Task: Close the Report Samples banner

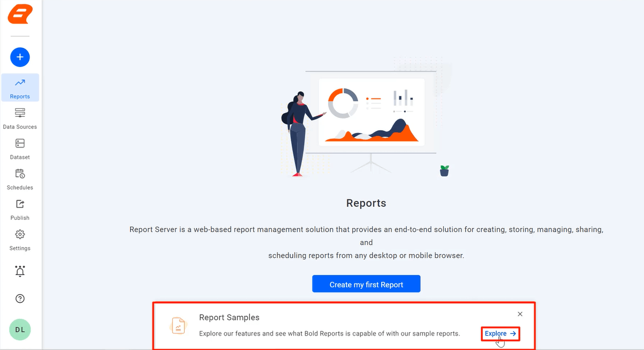Action: pos(520,314)
